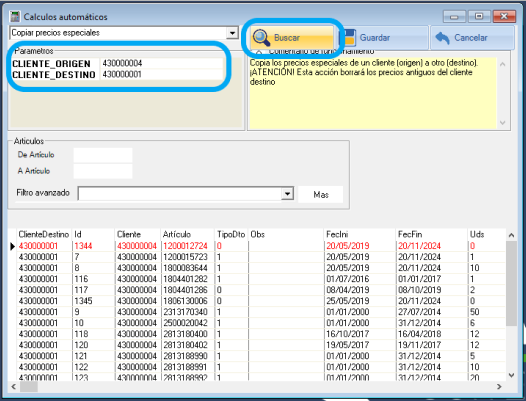526x401 pixels.
Task: Focus the A Artículo field
Action: (x=103, y=171)
